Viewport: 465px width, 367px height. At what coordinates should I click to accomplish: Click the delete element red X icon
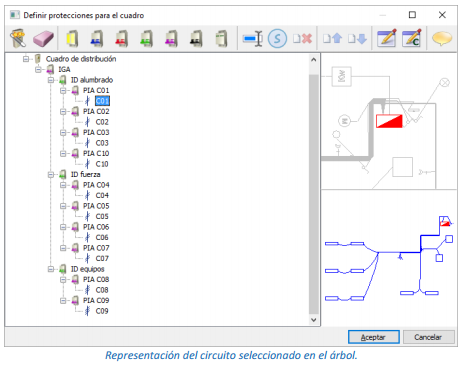[x=303, y=39]
